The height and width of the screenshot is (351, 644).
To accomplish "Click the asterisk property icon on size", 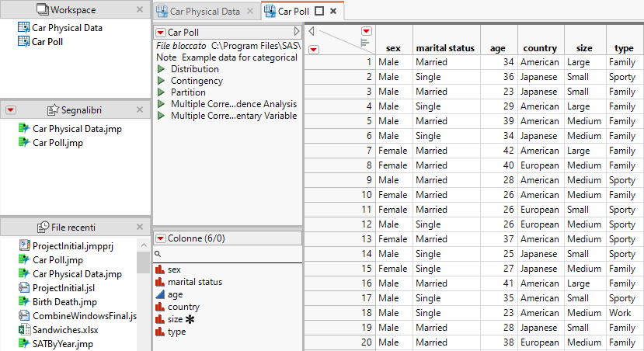I will click(190, 319).
